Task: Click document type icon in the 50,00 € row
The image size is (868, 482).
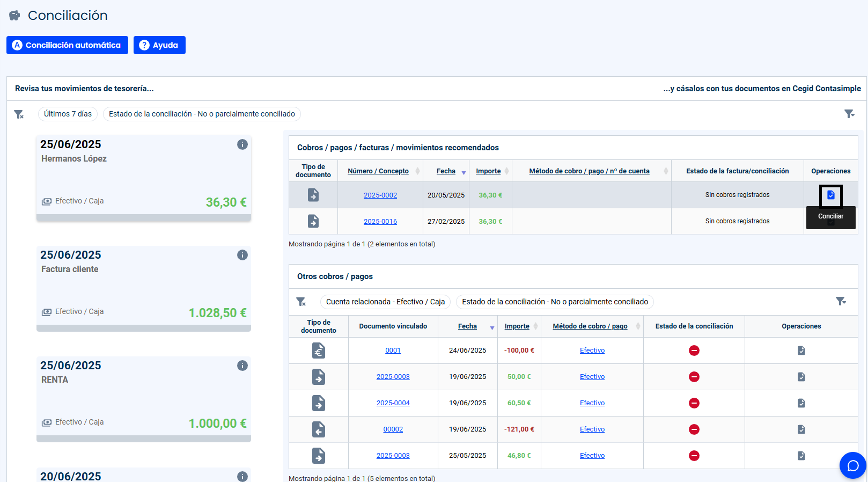Action: tap(319, 377)
